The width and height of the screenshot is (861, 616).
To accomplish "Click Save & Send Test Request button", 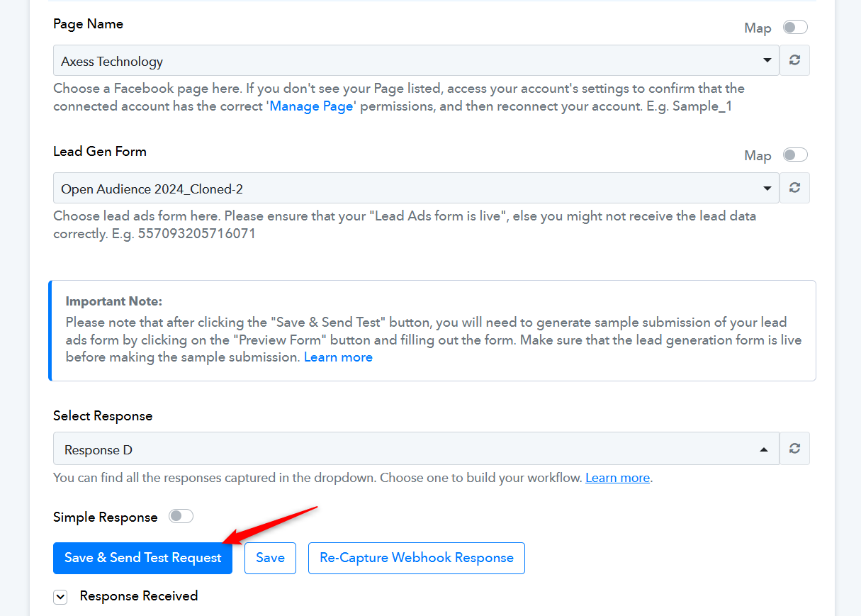I will pos(142,558).
